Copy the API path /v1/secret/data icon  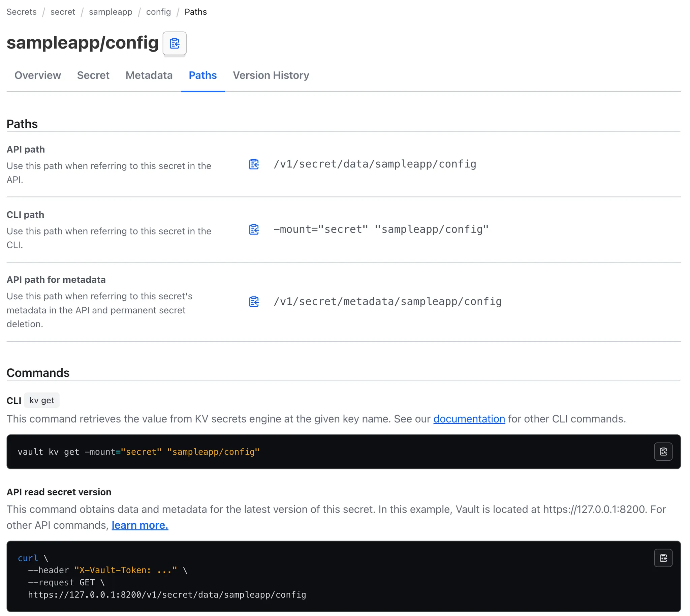(254, 164)
